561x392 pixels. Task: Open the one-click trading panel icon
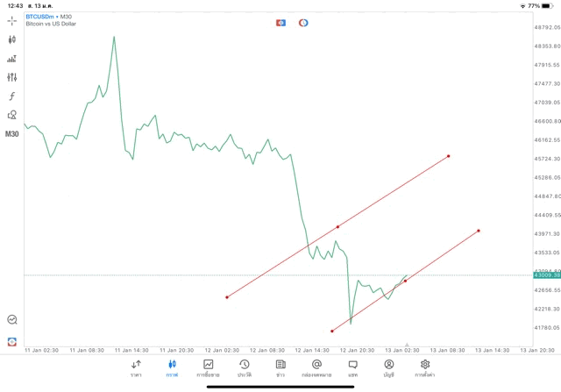coord(280,22)
